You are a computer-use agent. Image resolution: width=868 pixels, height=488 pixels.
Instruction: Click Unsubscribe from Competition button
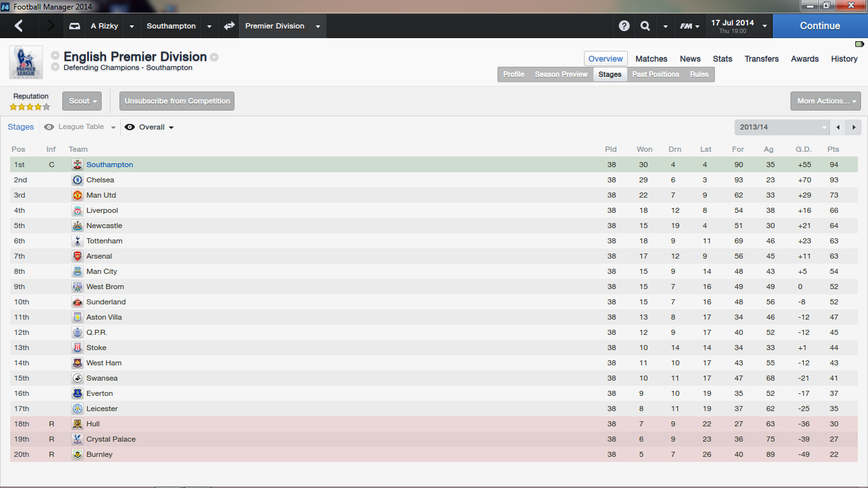pos(177,101)
